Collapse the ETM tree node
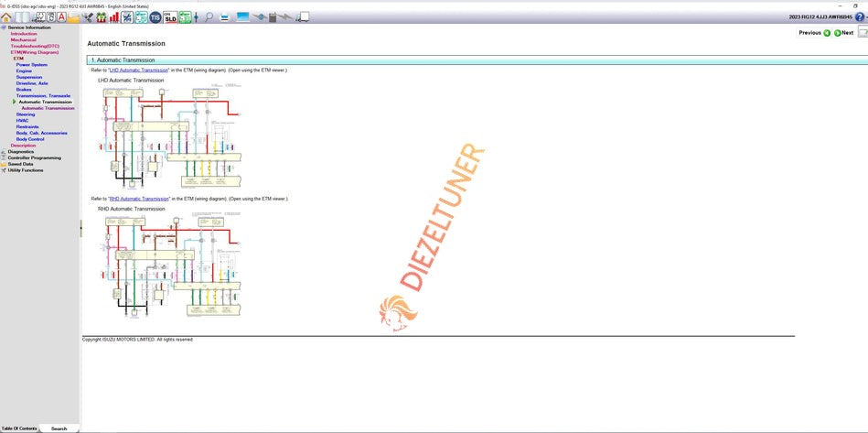 (x=18, y=59)
